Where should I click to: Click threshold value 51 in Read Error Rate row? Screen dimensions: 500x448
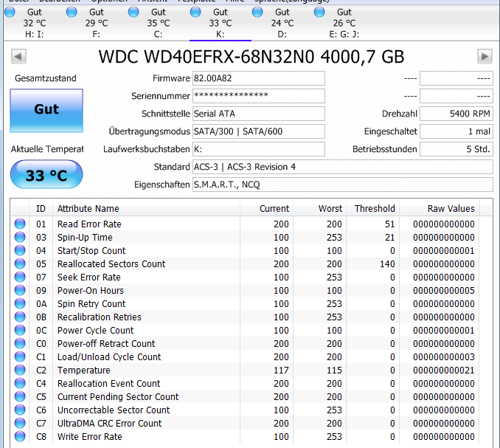pos(390,224)
